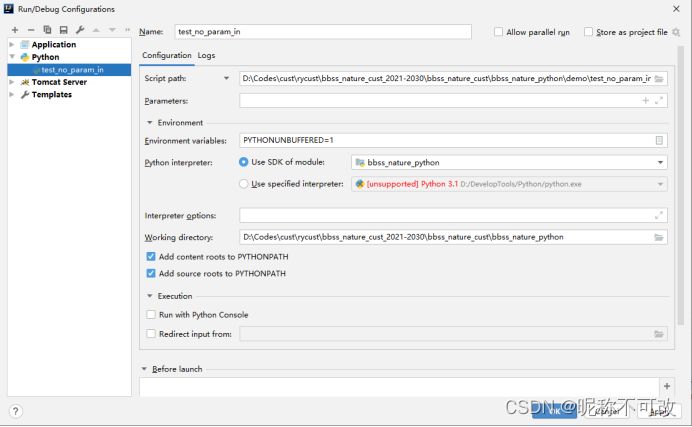The height and width of the screenshot is (427, 692).
Task: Expand the Tomcat Server node
Action: 12,82
